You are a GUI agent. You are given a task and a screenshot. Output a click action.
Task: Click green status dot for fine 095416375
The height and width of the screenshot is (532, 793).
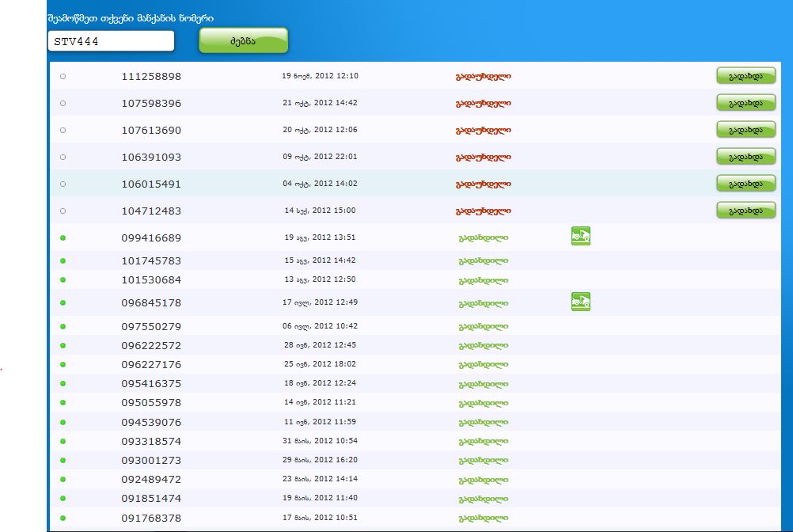point(63,383)
